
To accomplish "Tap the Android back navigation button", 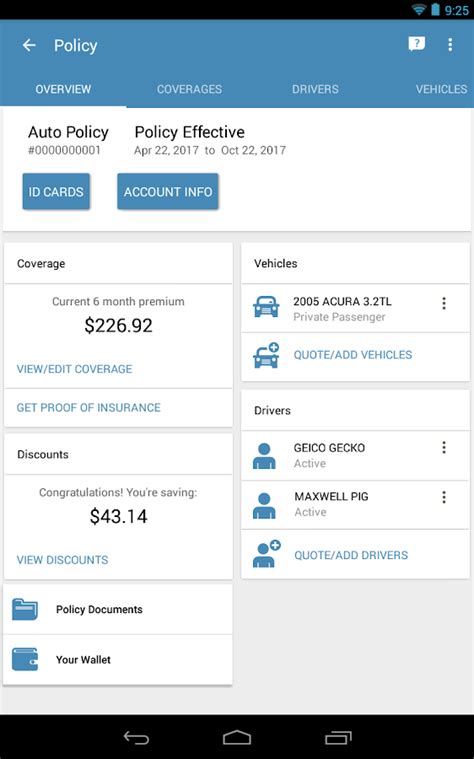I will (x=137, y=737).
